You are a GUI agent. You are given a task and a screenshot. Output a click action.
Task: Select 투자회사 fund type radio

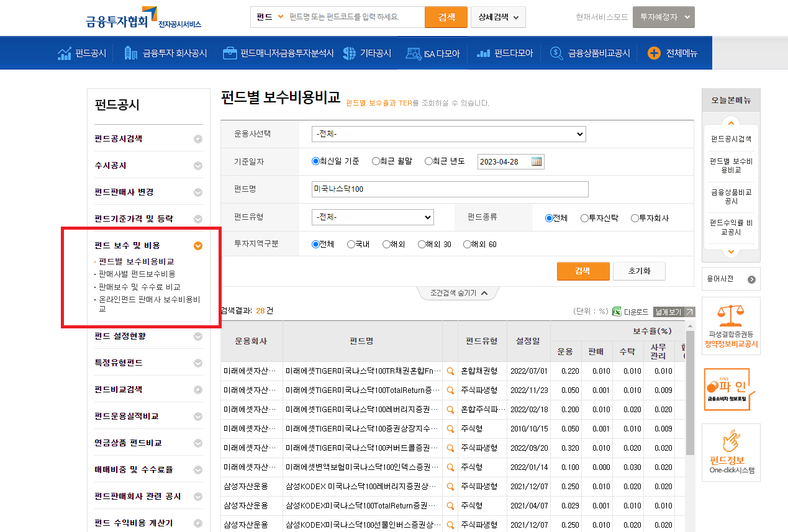pos(635,219)
